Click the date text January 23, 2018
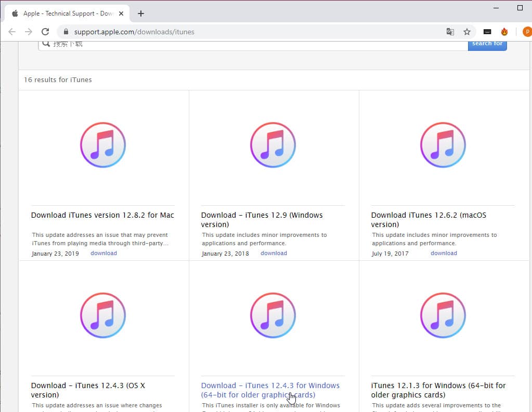 (225, 254)
